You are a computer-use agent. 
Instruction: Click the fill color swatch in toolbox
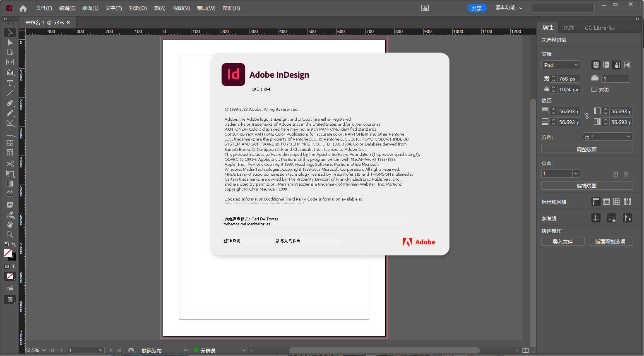tap(7, 252)
